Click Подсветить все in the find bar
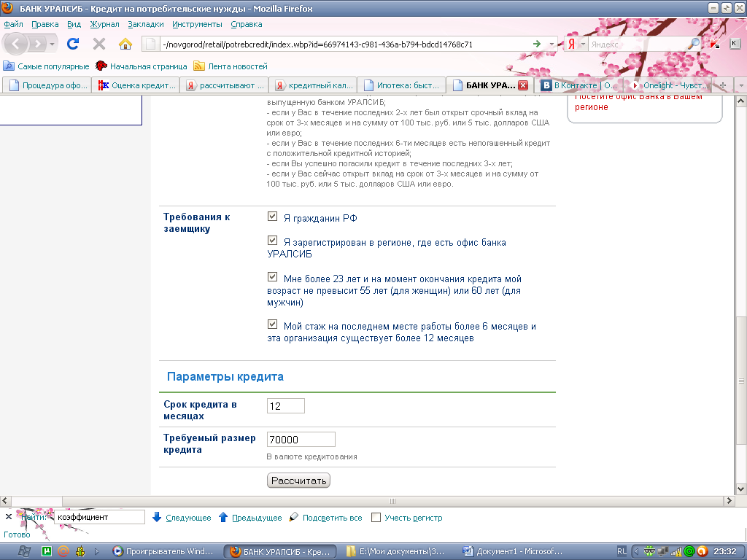 point(332,518)
